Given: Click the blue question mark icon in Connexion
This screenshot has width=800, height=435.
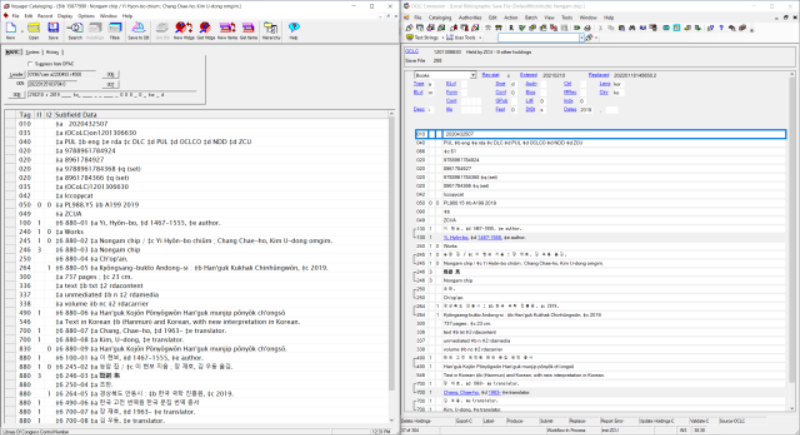Looking at the screenshot, I should coord(721,28).
